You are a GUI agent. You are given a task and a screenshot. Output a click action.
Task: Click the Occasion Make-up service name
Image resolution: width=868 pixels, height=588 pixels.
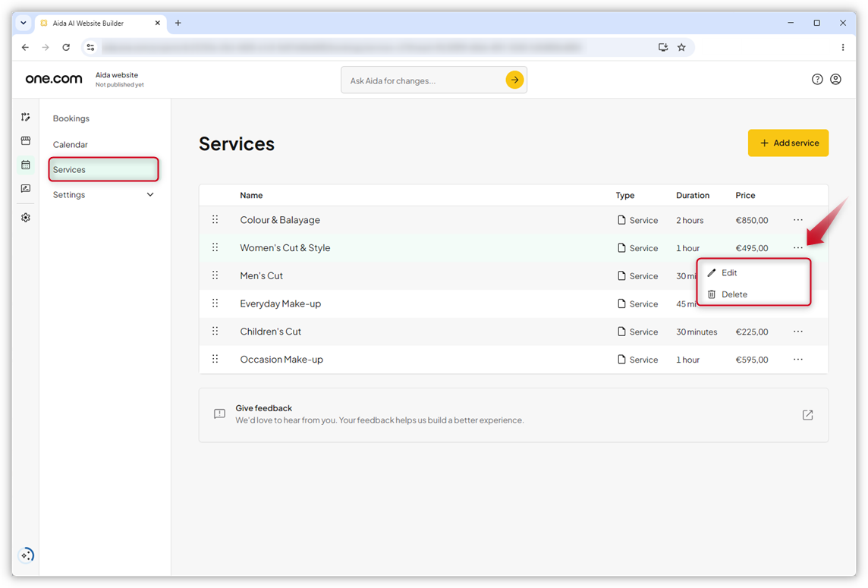click(x=281, y=359)
